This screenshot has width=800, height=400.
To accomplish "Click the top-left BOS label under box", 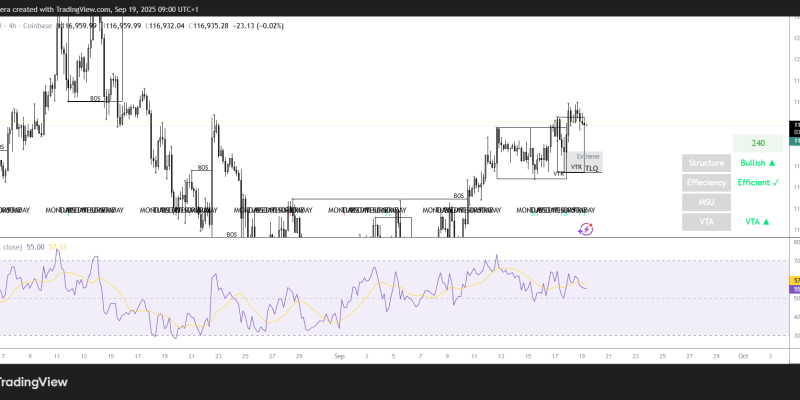I will click(x=96, y=98).
